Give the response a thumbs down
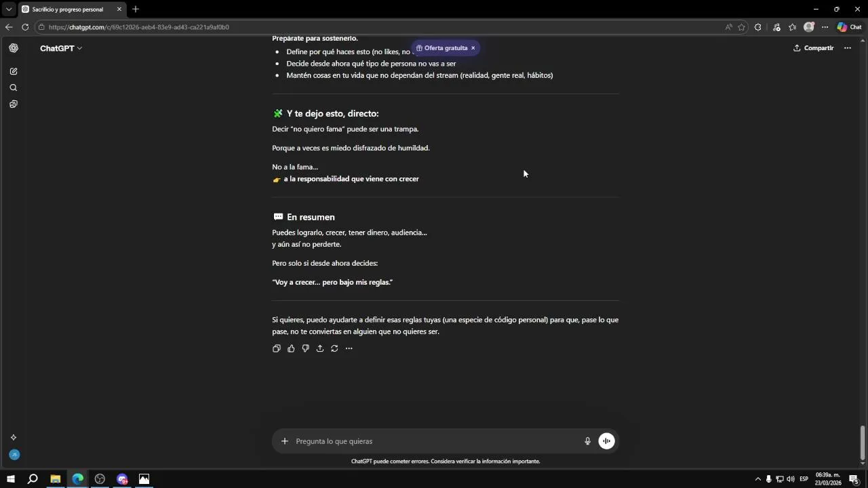Viewport: 868px width, 488px height. click(x=305, y=348)
